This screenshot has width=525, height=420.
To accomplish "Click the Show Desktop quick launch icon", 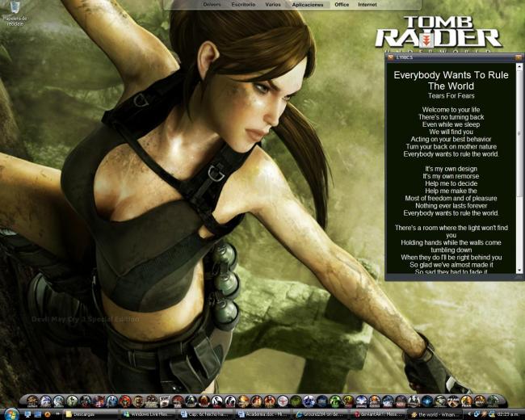I will pos(27,414).
